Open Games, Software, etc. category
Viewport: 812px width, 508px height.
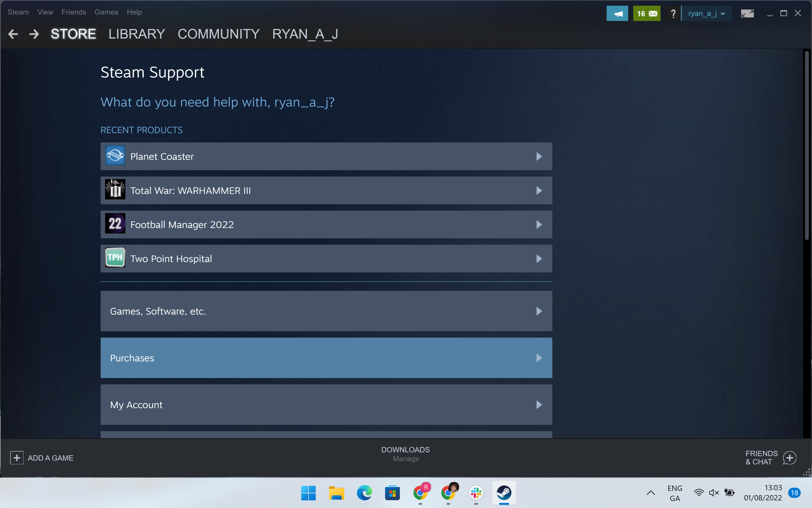pos(326,311)
